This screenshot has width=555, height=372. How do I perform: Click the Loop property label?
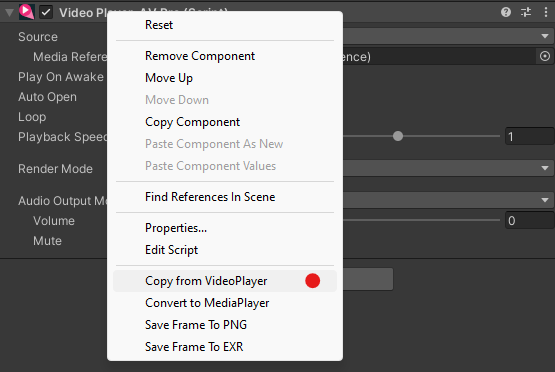tap(32, 117)
